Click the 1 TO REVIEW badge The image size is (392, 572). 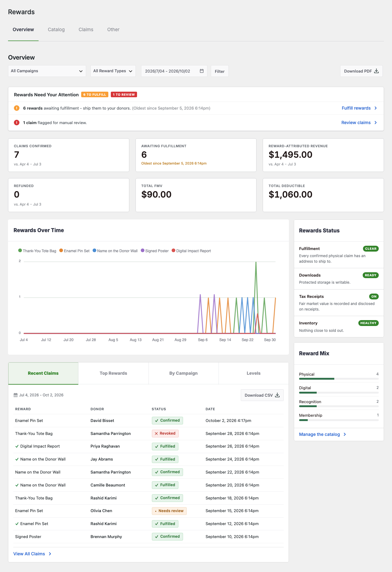124,94
